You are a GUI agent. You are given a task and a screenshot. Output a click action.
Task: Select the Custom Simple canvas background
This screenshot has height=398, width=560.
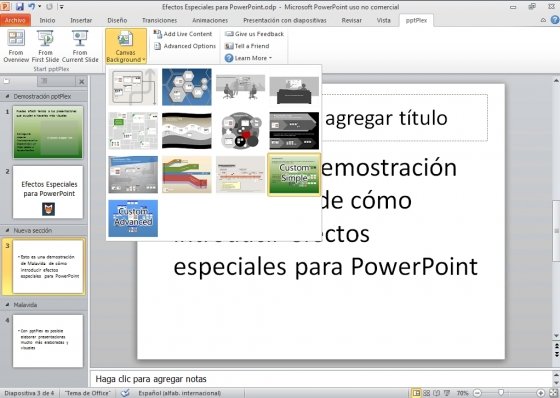[x=294, y=174]
